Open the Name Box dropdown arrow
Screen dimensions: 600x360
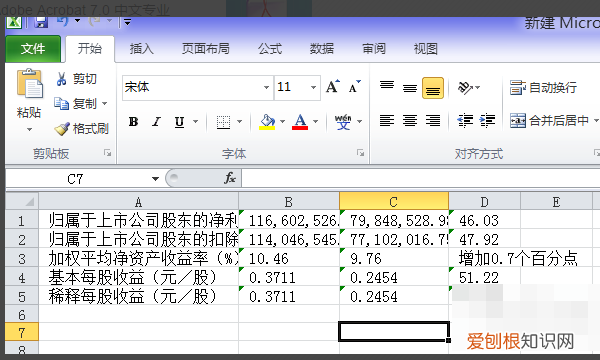pyautogui.click(x=155, y=179)
